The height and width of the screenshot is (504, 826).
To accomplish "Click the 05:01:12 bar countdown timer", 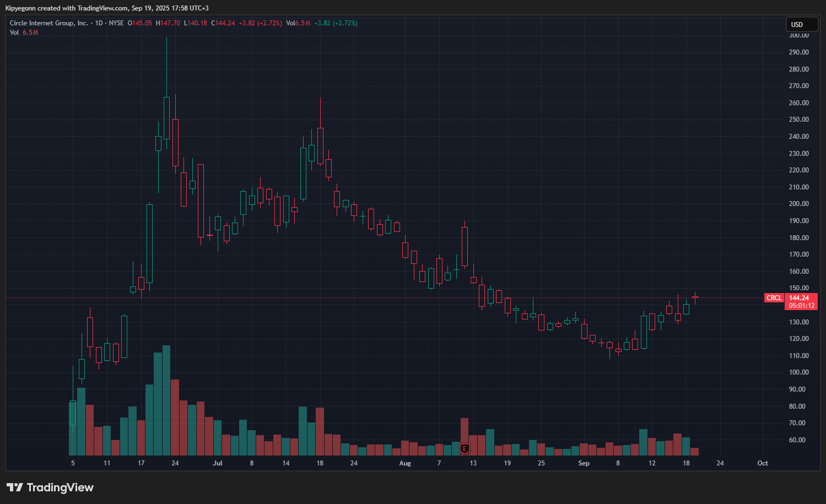I will [802, 306].
